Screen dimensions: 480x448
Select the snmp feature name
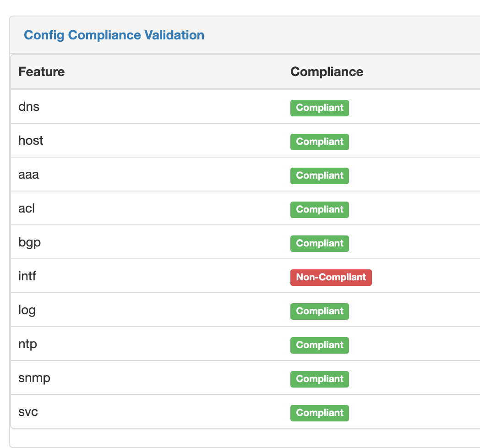[x=34, y=378]
